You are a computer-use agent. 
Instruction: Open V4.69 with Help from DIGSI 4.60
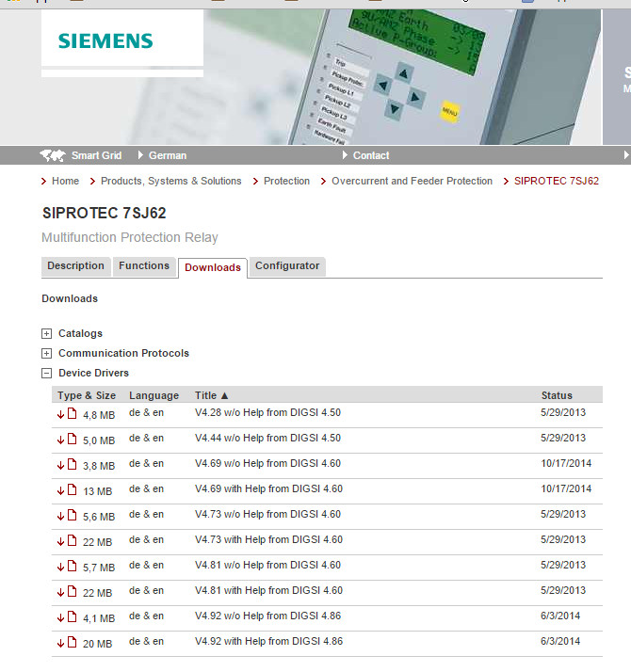[268, 488]
